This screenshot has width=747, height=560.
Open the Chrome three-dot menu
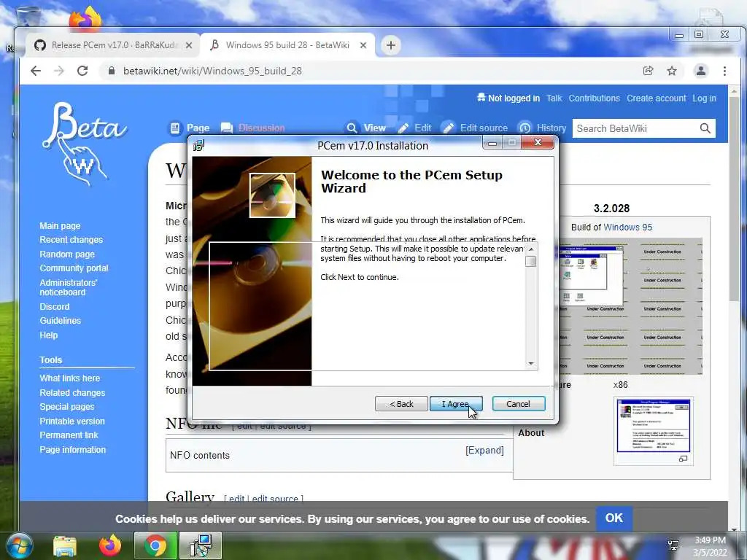click(x=724, y=71)
